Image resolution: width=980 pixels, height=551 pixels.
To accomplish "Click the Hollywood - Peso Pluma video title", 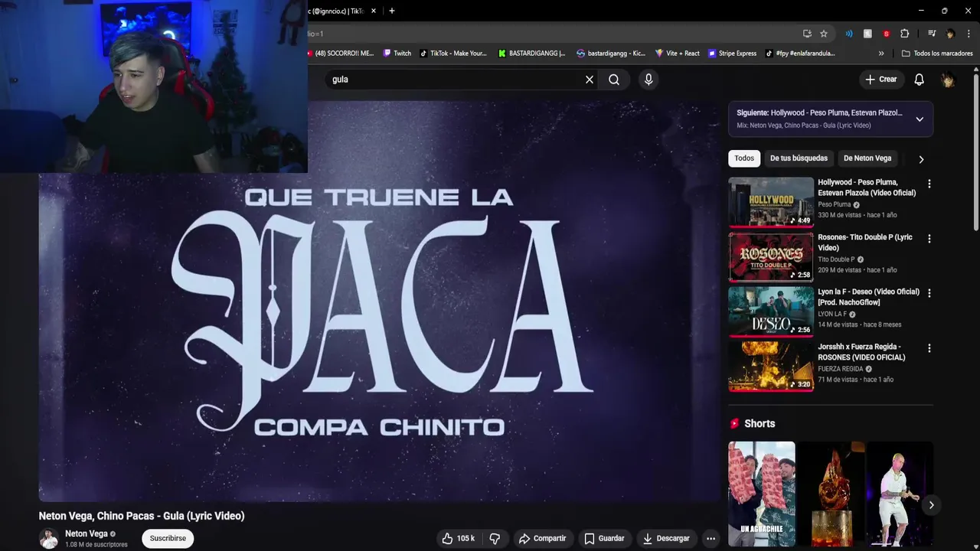I will click(x=867, y=187).
